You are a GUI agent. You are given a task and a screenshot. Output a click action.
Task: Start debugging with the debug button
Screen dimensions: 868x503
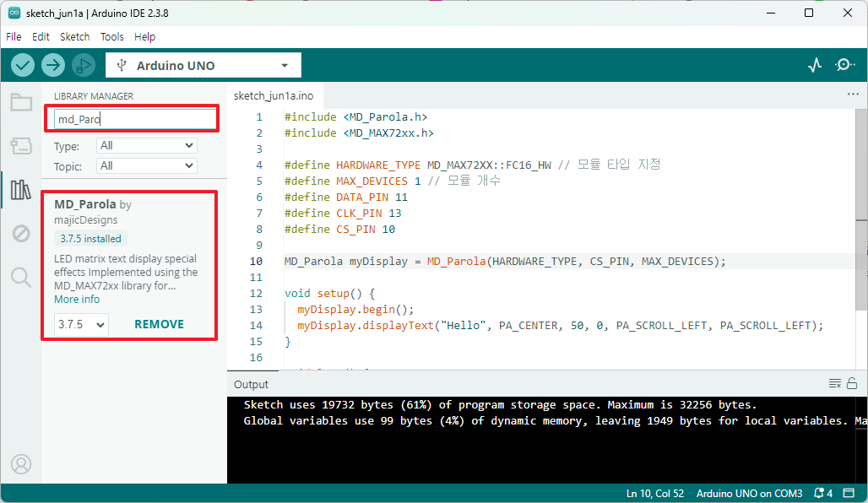click(x=83, y=65)
